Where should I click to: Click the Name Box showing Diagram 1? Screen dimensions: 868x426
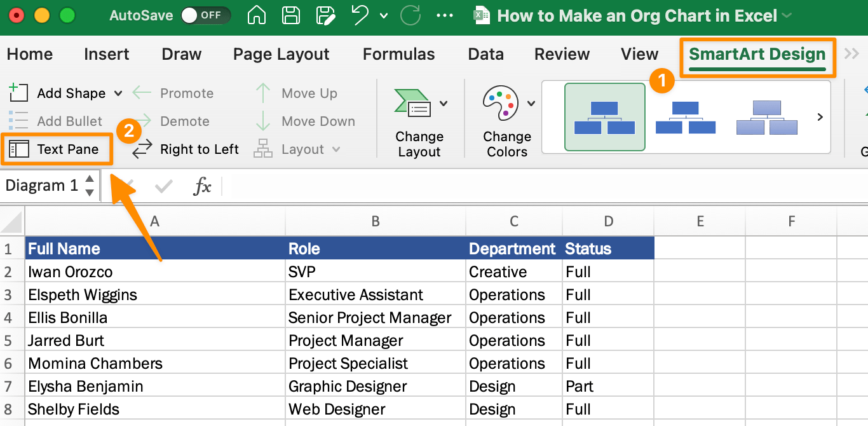pos(41,186)
